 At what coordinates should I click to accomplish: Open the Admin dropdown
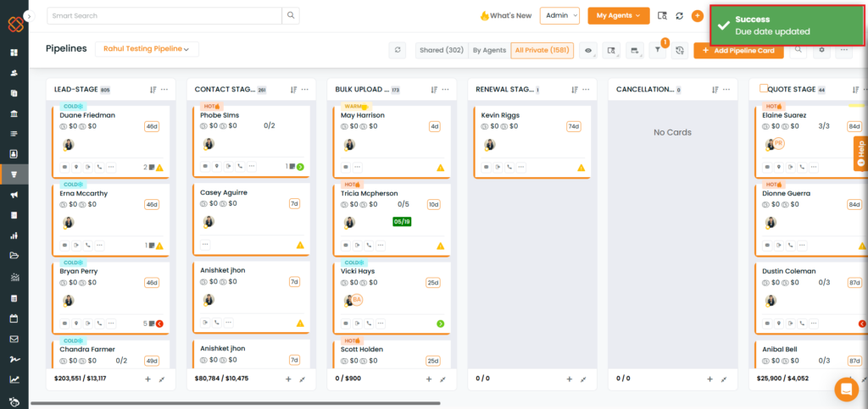pos(559,15)
